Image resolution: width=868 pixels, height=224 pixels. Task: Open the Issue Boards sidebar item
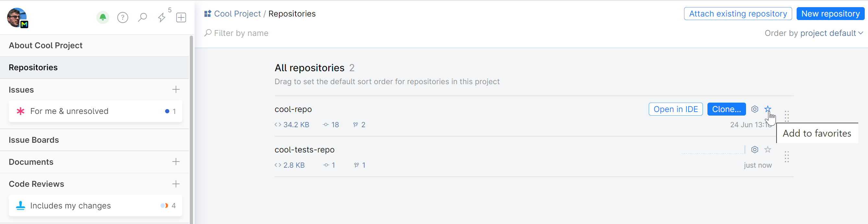pyautogui.click(x=34, y=140)
